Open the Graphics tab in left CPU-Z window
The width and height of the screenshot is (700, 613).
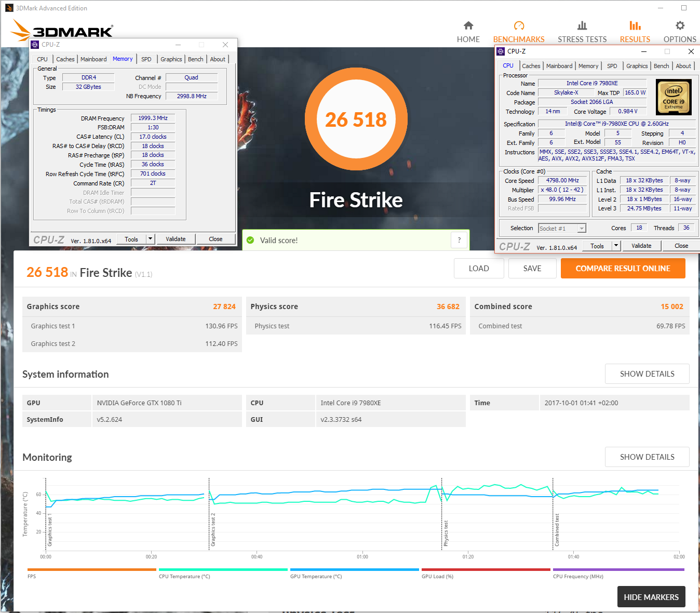tap(171, 59)
